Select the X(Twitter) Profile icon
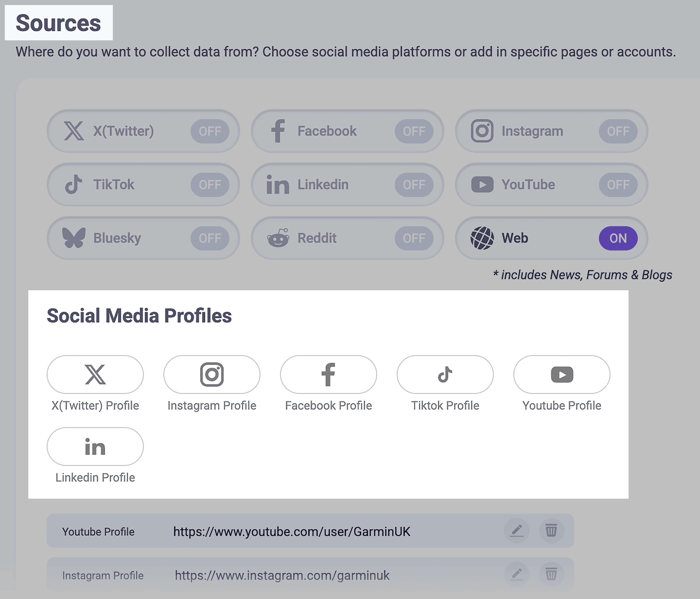The image size is (700, 599). (x=95, y=375)
